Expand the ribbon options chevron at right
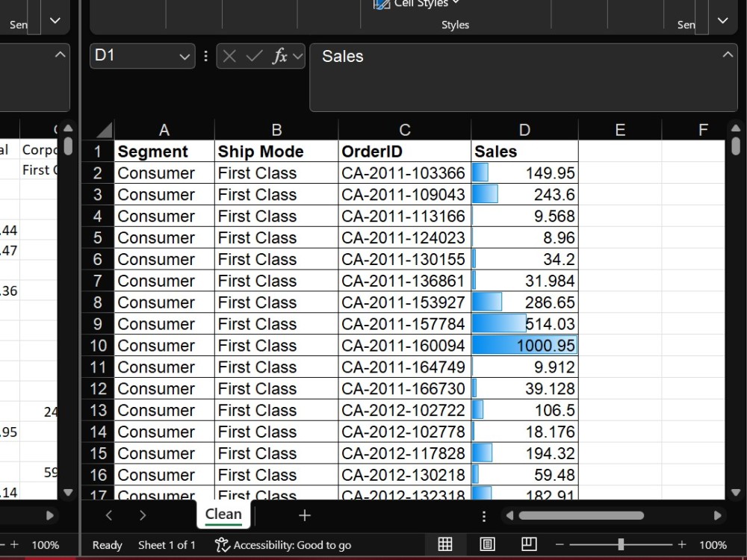 pos(722,20)
